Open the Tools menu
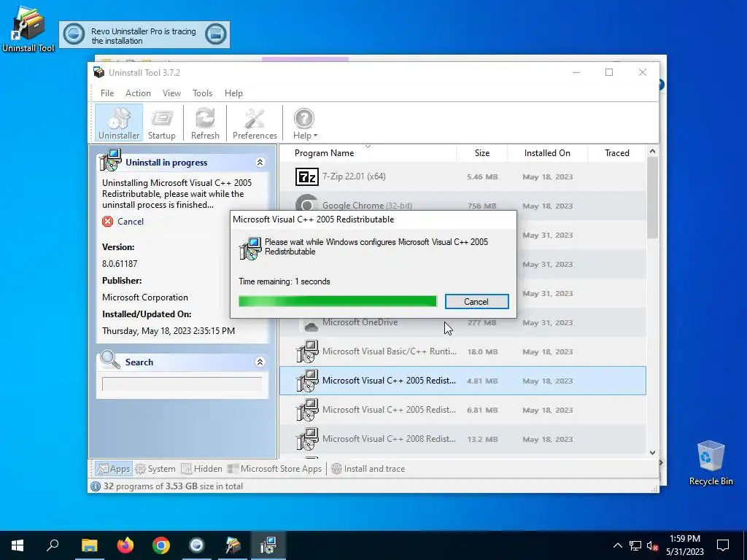The image size is (747, 560). point(203,93)
